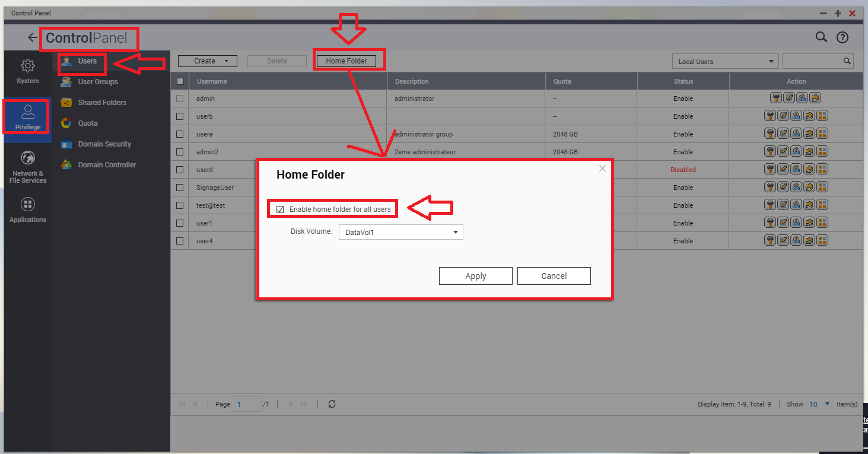Open Shared Folders in the sidebar

tap(101, 103)
